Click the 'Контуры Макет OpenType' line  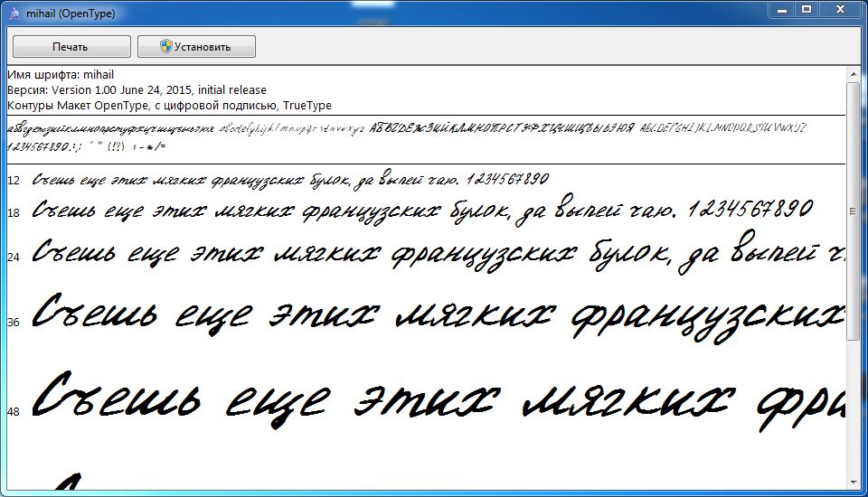(169, 105)
